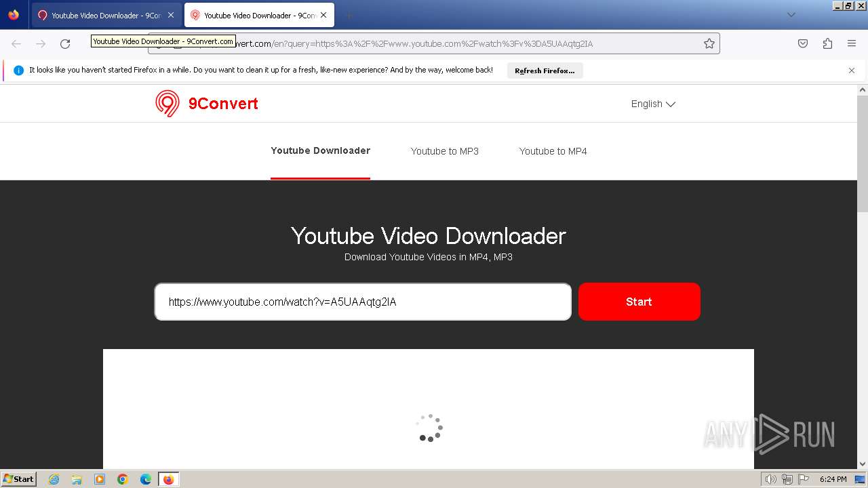The image size is (868, 488).
Task: Open the Firefox View icon
Action: (x=14, y=15)
